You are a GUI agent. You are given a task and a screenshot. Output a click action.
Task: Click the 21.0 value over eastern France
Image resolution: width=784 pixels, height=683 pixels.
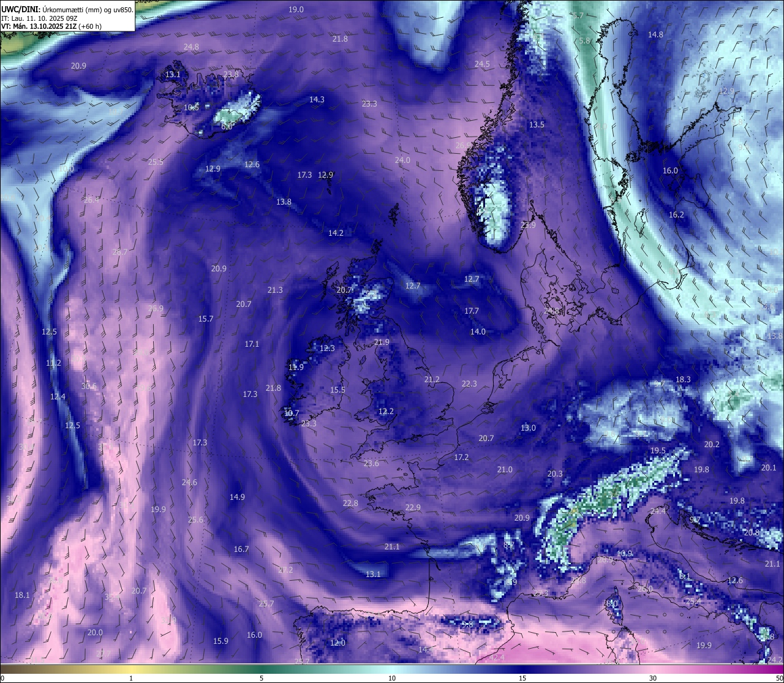(x=505, y=469)
